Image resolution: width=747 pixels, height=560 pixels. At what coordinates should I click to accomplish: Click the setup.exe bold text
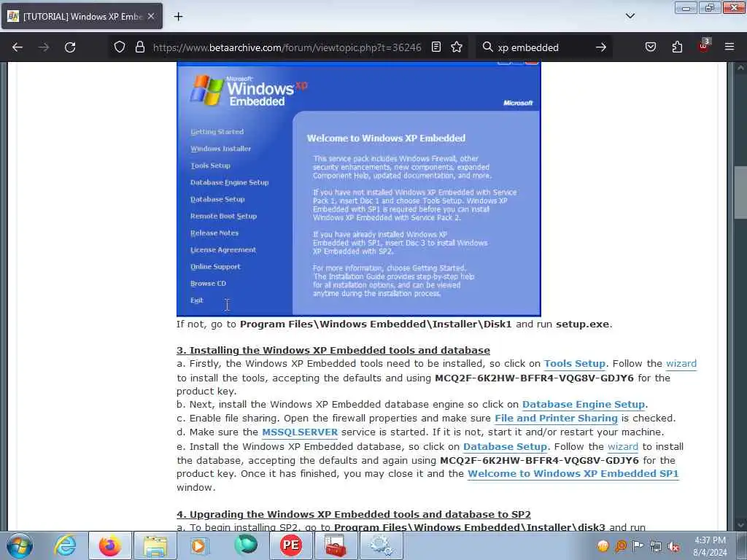582,324
